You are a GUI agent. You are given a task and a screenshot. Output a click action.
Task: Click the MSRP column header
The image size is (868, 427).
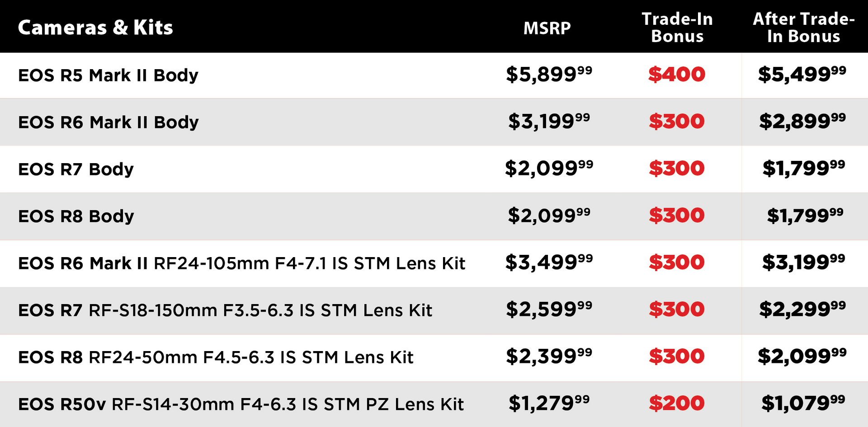pos(547,28)
